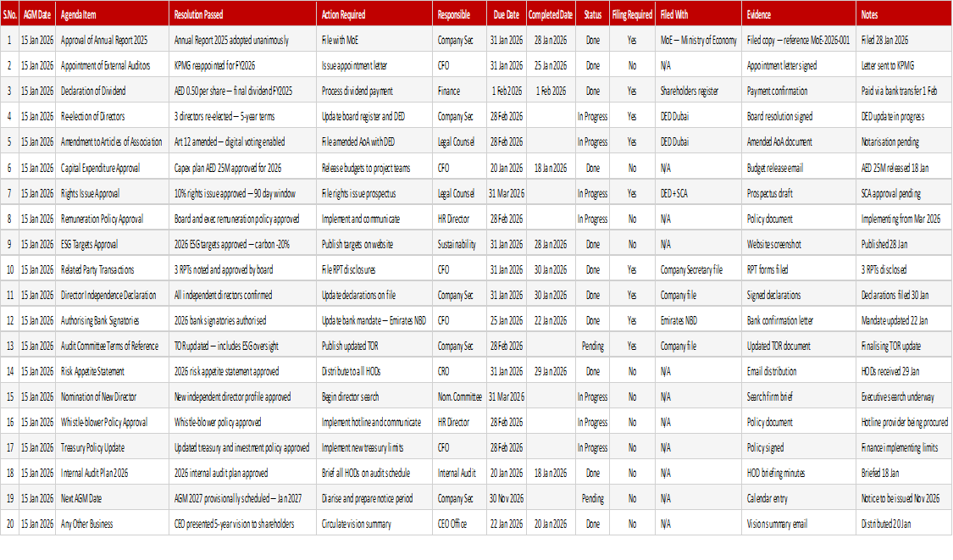Select the 'CRO' responsible cell
This screenshot has height=560, width=953.
click(x=460, y=371)
